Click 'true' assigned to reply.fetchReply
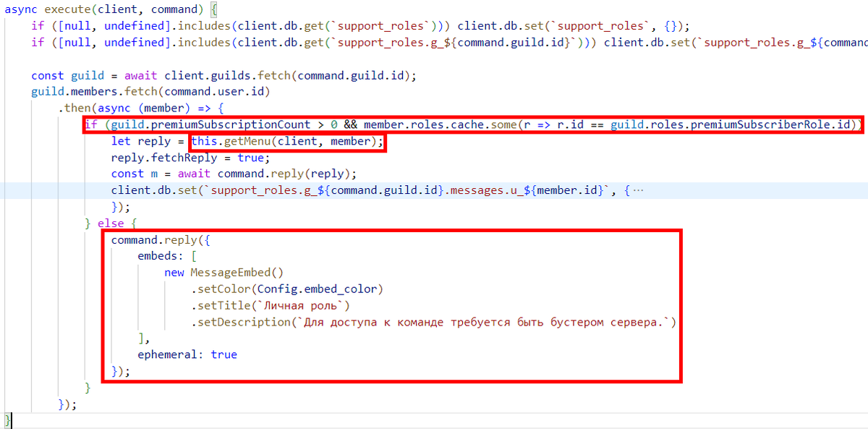Screen dimensions: 868x434 click(x=251, y=158)
